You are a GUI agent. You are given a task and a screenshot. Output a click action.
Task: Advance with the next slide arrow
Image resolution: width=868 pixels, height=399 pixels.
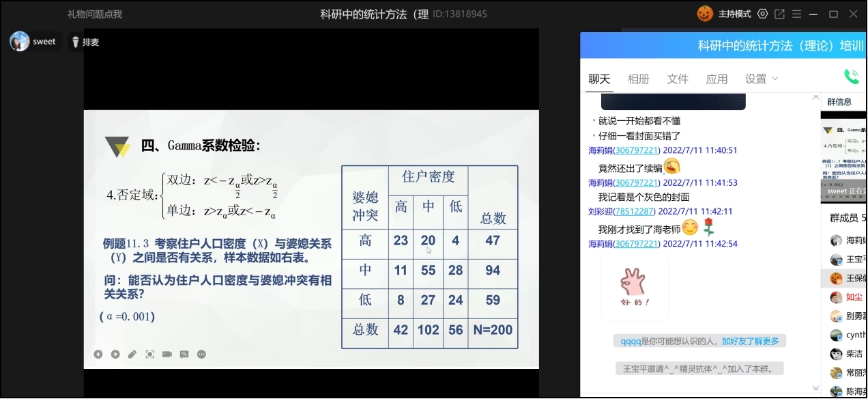point(115,355)
